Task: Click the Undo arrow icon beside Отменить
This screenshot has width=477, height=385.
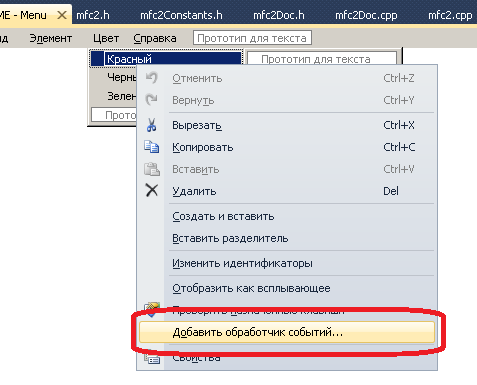Action: 152,78
